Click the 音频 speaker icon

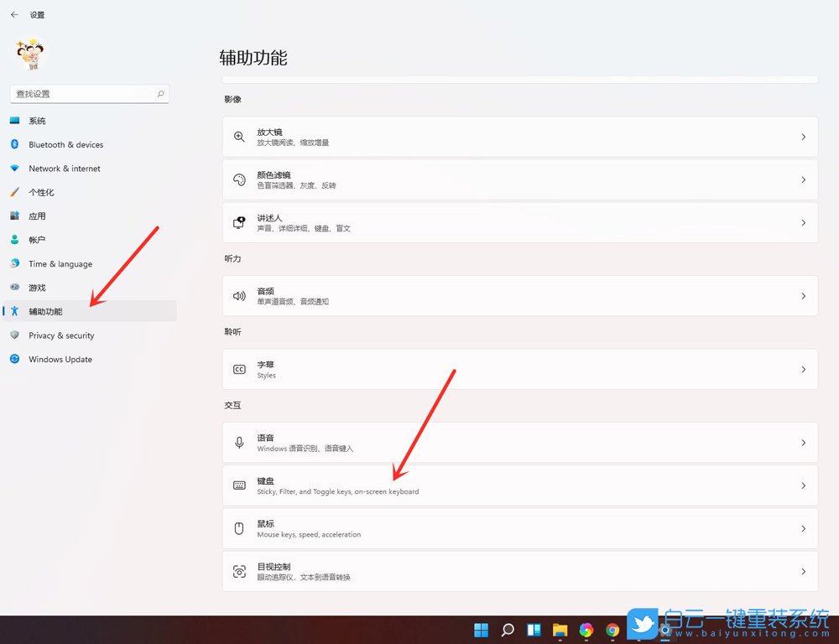239,296
